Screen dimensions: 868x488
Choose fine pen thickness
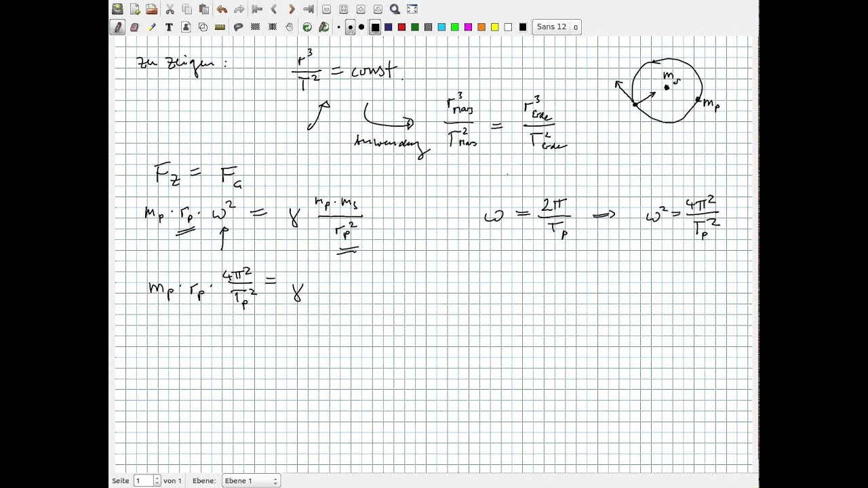click(339, 27)
